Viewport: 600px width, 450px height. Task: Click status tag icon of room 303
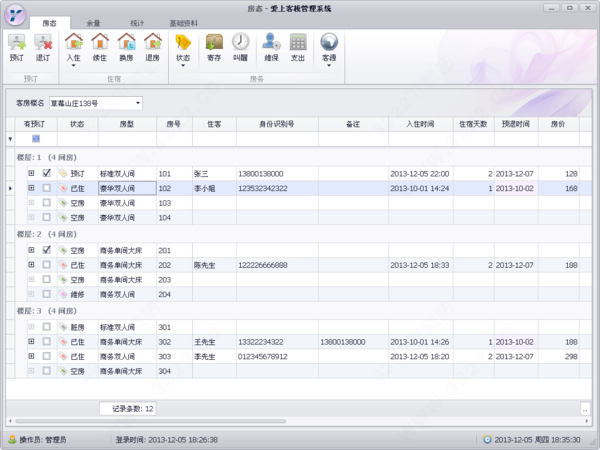coord(63,357)
